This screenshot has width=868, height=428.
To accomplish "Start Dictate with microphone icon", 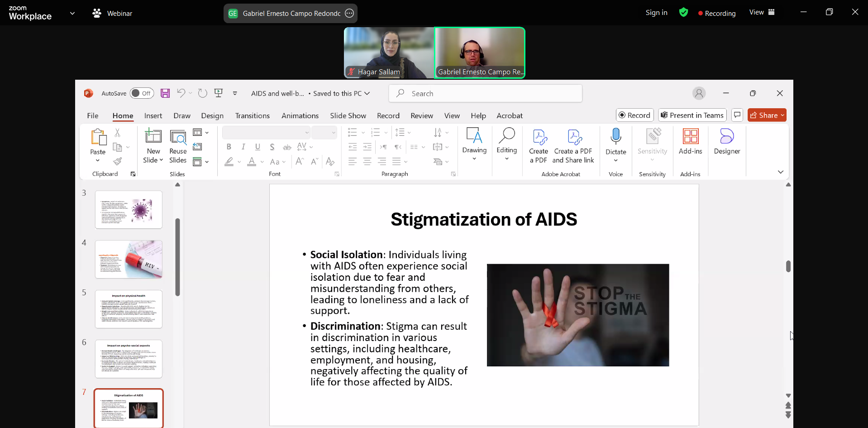I will pyautogui.click(x=615, y=136).
